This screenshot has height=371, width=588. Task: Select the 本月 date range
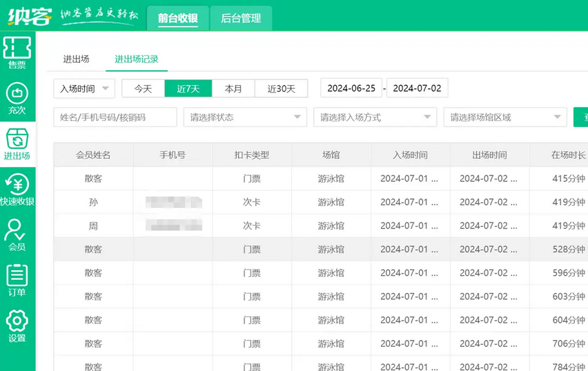[x=233, y=88]
